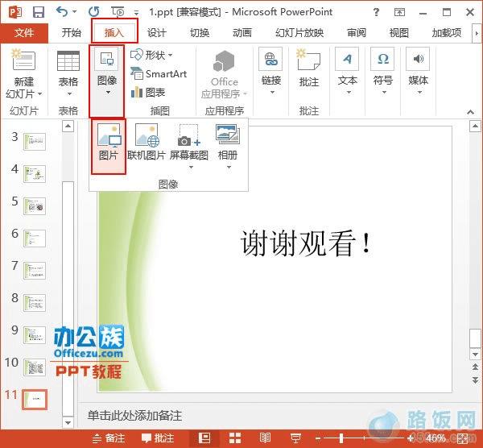Toggle 备注 notes pane in status bar
Screen dimensions: 483x448
[x=109, y=438]
